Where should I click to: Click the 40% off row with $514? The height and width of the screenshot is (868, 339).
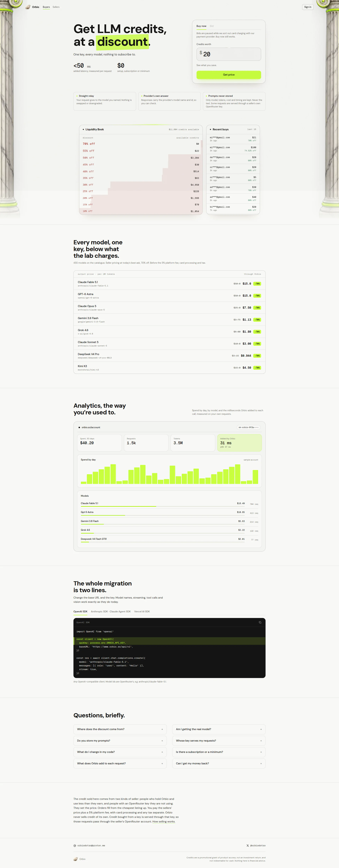pyautogui.click(x=141, y=171)
